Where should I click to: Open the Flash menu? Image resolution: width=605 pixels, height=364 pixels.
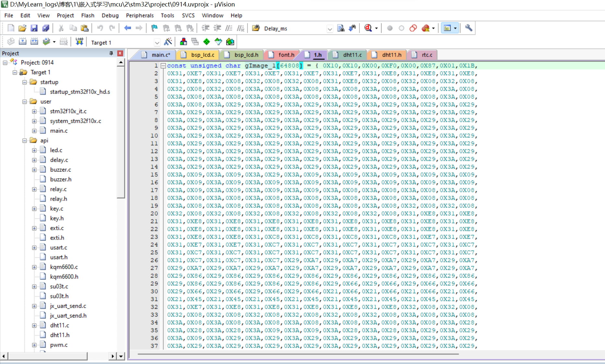click(x=88, y=15)
